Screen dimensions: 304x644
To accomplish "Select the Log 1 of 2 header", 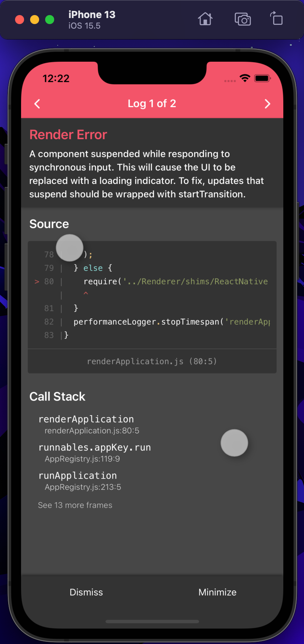I will click(152, 103).
